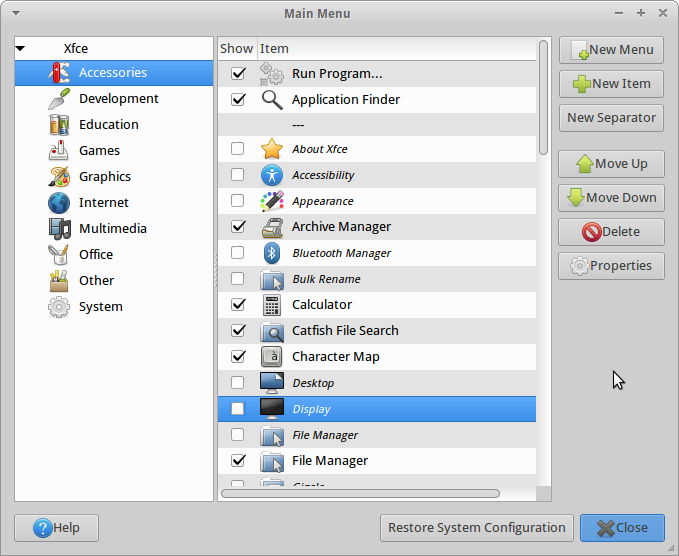Viewport: 679px width, 556px height.
Task: Click the vertical scrollbar of item list
Action: point(543,97)
